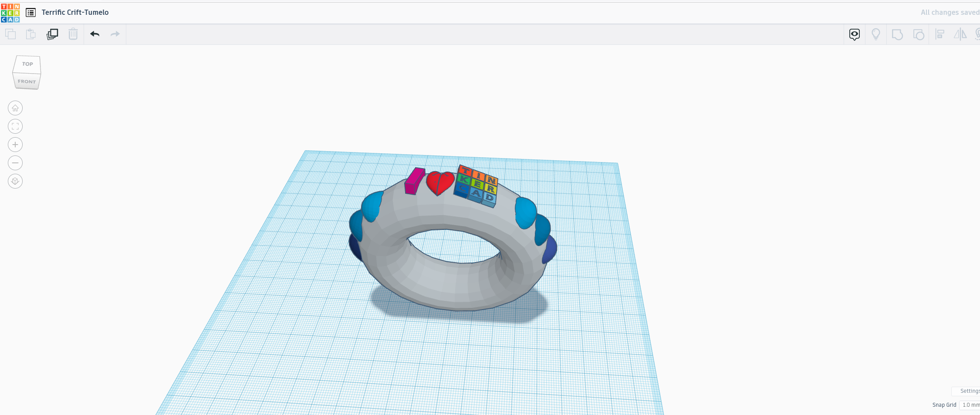
Task: Open the Snap Grid 1.0 mm dropdown
Action: [x=970, y=405]
